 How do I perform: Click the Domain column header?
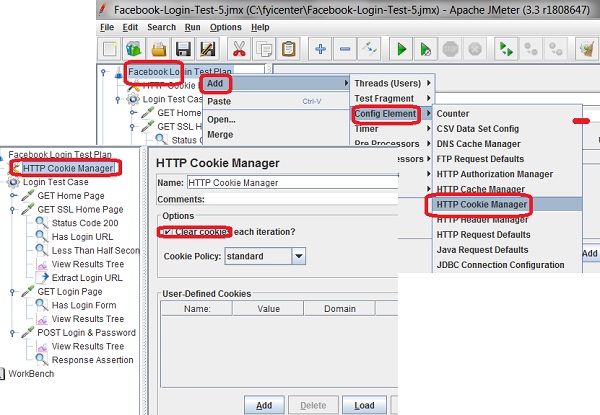click(x=340, y=309)
